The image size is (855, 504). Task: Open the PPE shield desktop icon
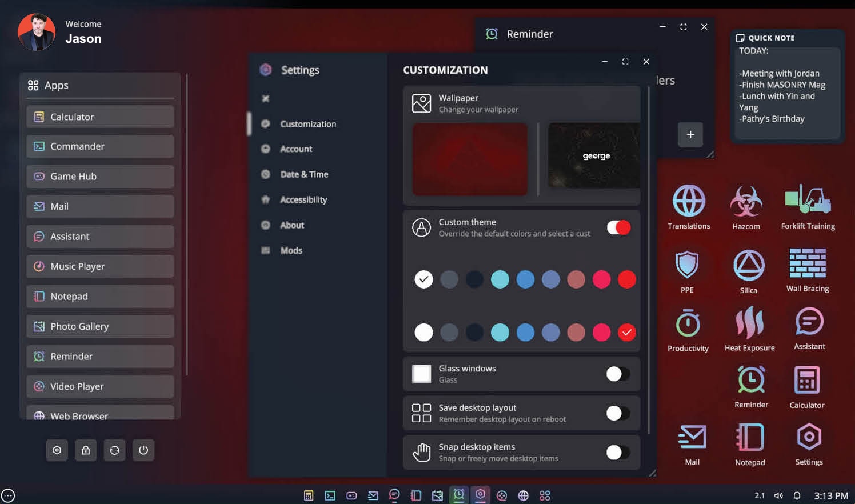(687, 265)
